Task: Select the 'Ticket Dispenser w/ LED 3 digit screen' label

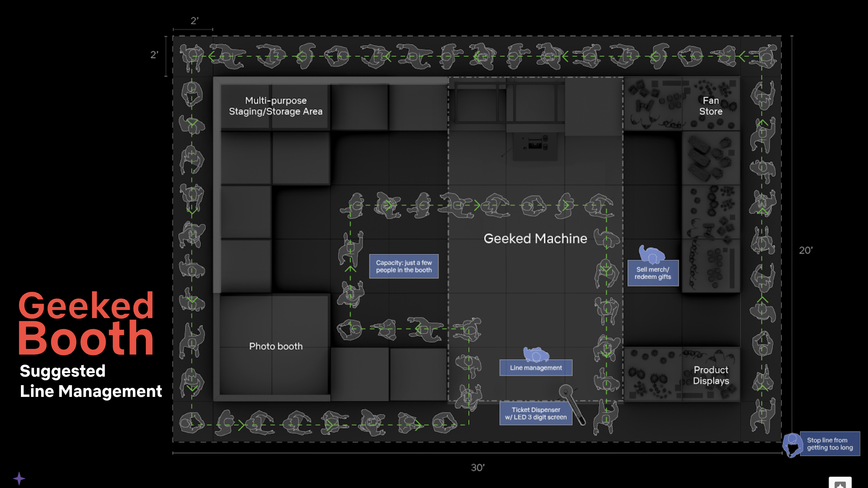Action: [x=536, y=413]
